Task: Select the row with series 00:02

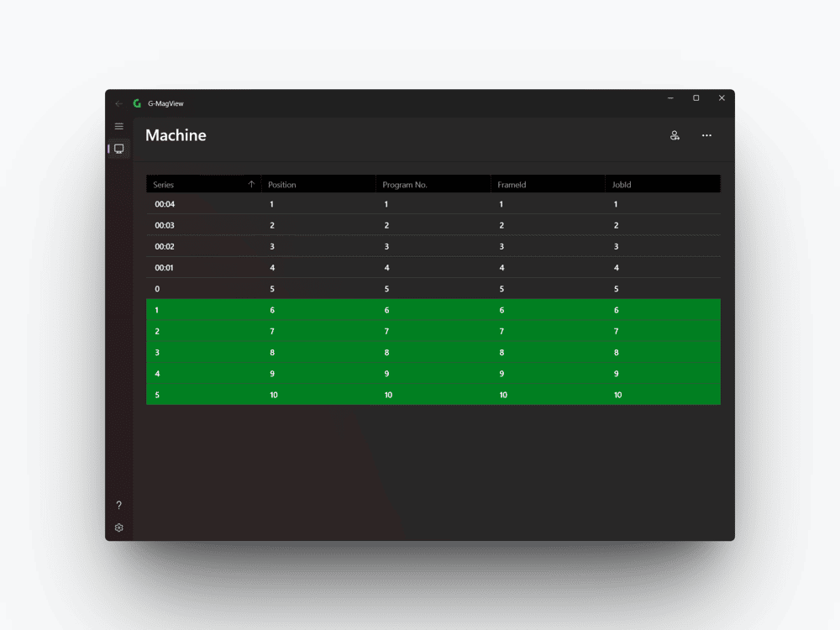Action: [433, 246]
